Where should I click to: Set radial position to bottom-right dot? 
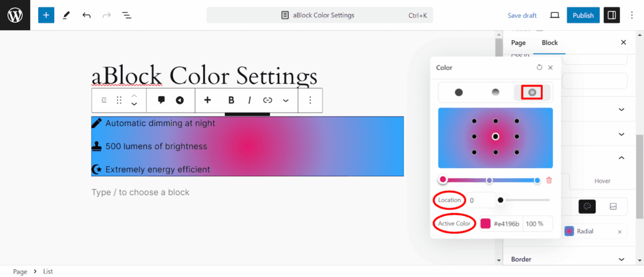click(517, 152)
